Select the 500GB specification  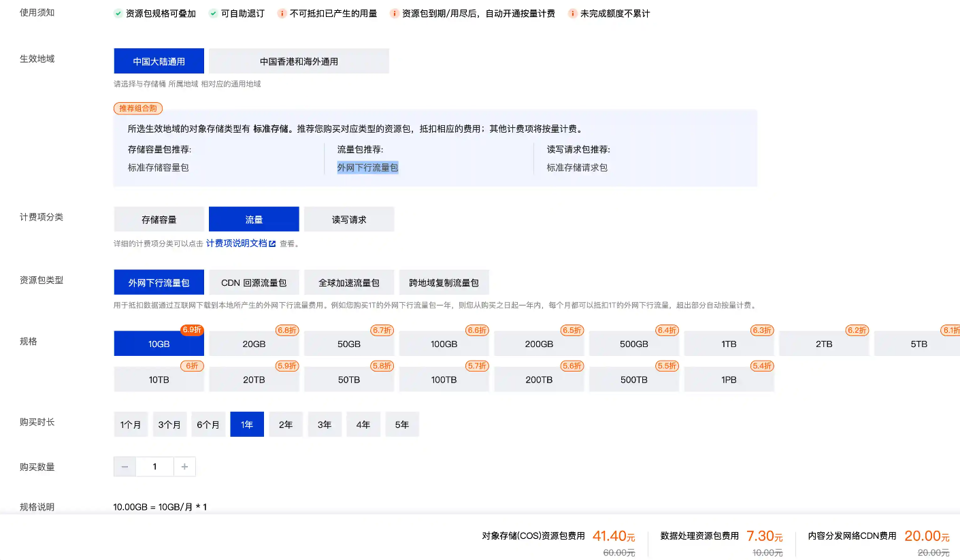tap(634, 344)
